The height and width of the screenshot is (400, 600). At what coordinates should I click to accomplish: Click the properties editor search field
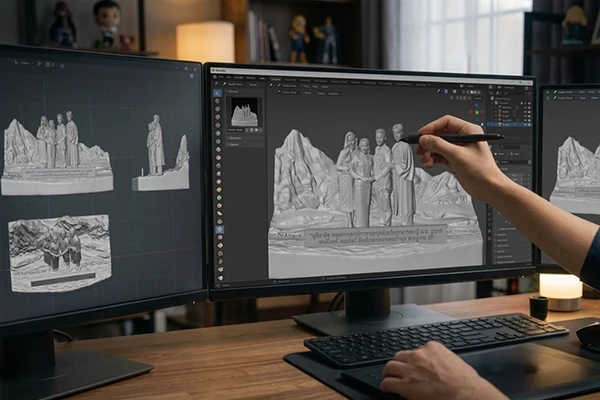click(x=510, y=147)
